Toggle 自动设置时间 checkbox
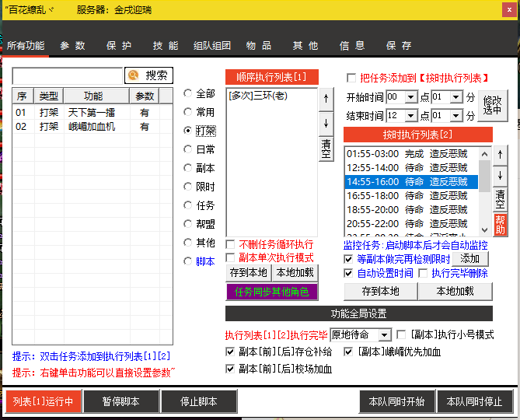 pos(348,273)
